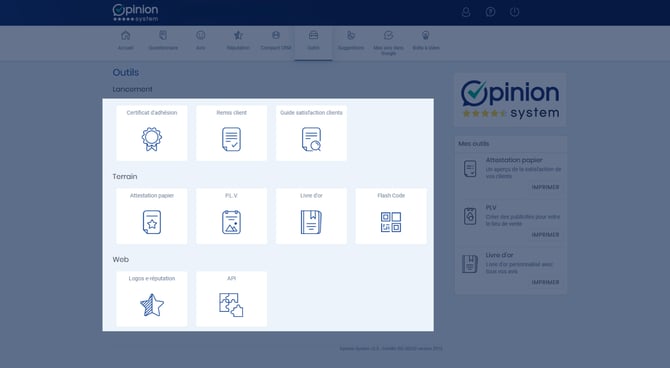Click the user account icon in header
Viewport: 670px width, 368px height.
point(466,12)
